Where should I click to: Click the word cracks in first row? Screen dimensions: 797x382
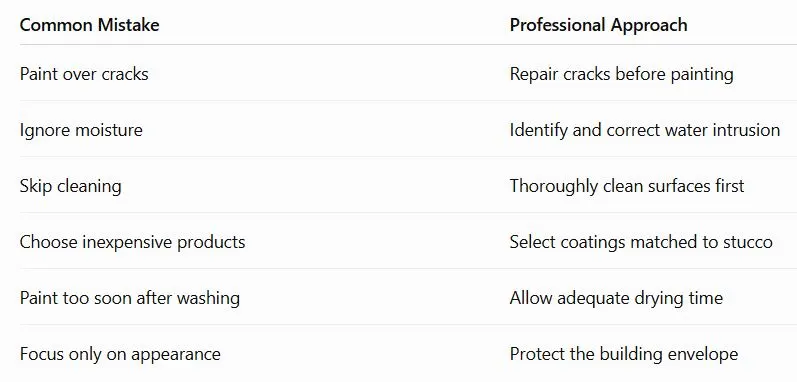click(x=125, y=75)
